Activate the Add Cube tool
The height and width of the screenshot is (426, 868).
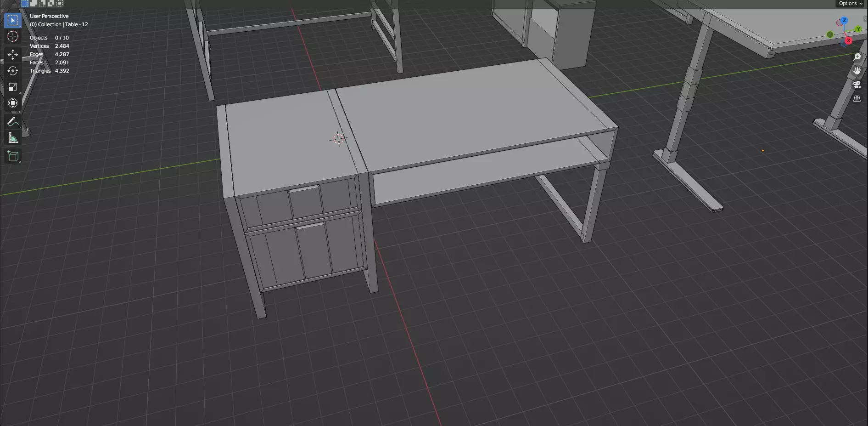point(13,156)
